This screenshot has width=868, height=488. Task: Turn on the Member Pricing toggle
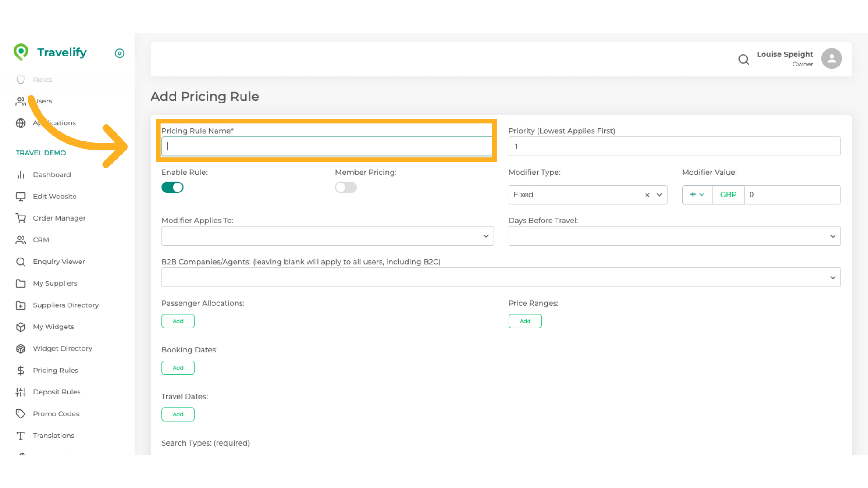346,188
